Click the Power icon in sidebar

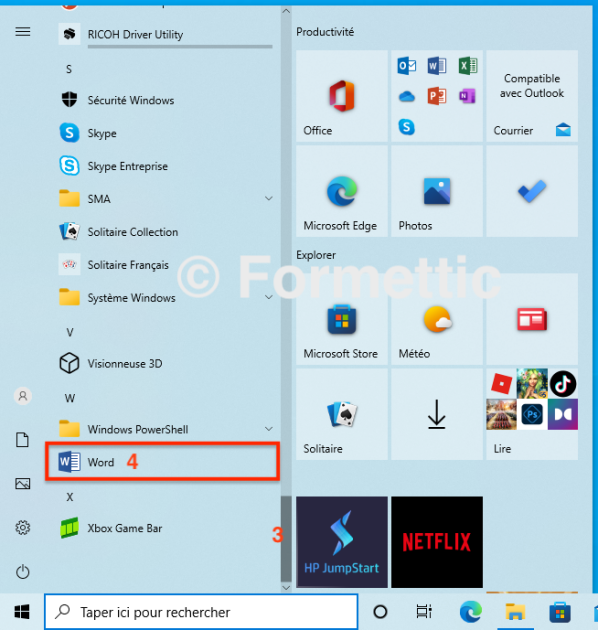pyautogui.click(x=23, y=572)
